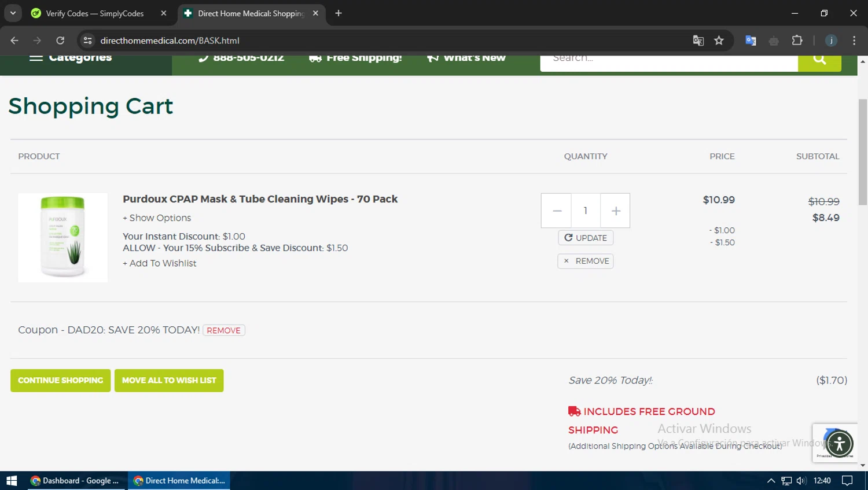Image resolution: width=868 pixels, height=490 pixels.
Task: Open the Purdoux wipes product thumbnail
Action: click(62, 237)
